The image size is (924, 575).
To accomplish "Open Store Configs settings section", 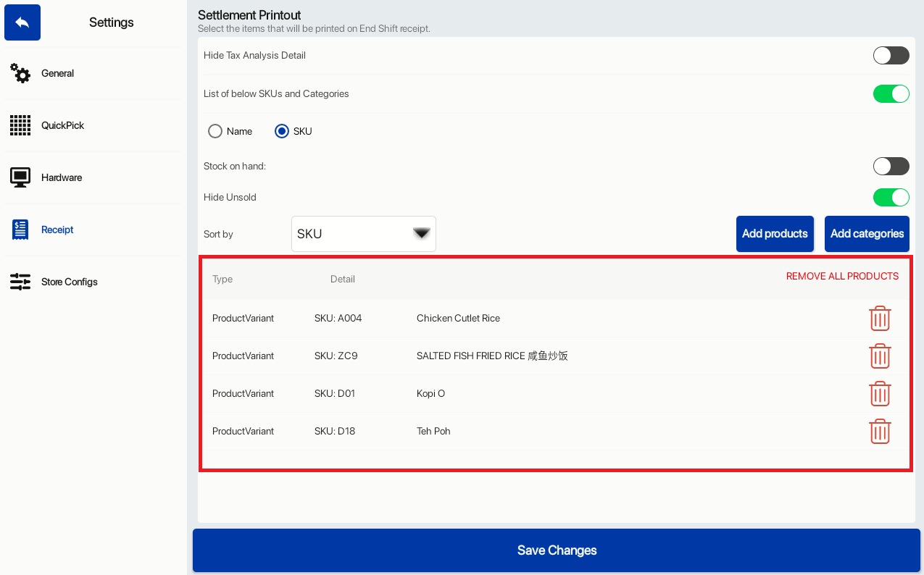I will pyautogui.click(x=69, y=282).
